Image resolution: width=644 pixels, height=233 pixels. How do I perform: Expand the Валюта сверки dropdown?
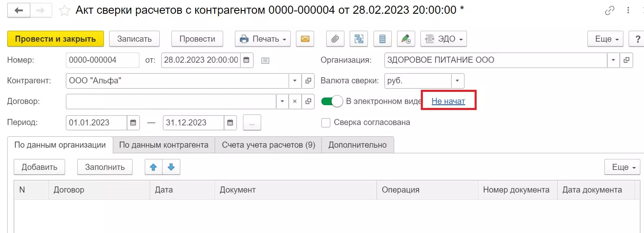click(458, 81)
